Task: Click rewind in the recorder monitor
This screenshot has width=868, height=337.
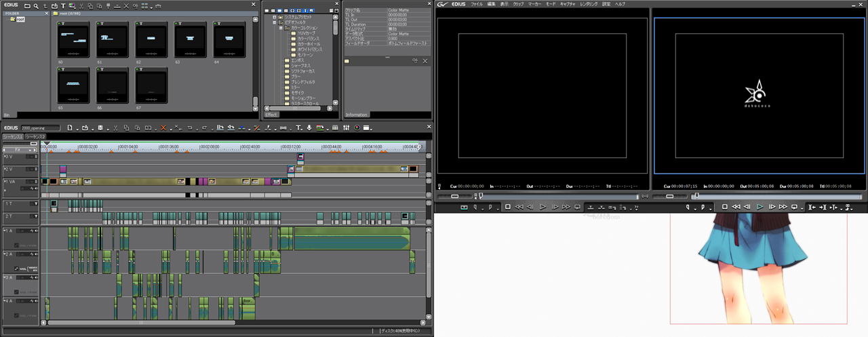Action: 736,206
